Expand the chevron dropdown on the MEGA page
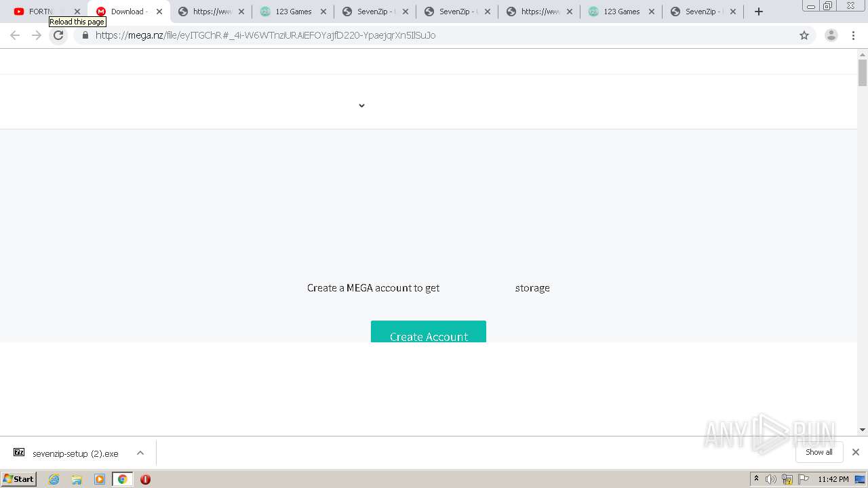The height and width of the screenshot is (488, 868). pyautogui.click(x=361, y=105)
